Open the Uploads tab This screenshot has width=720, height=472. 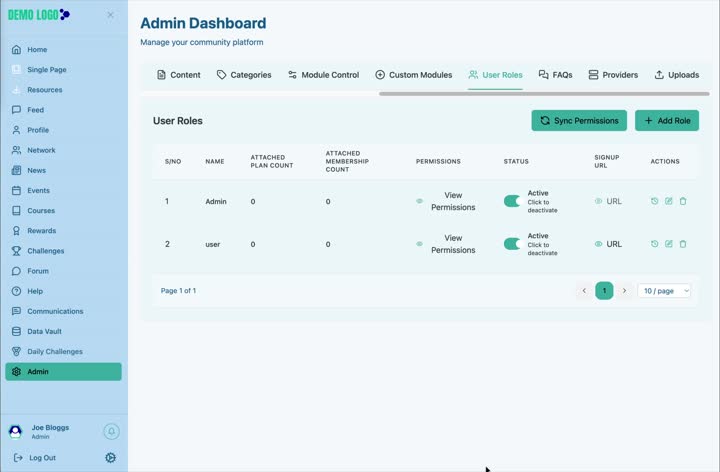click(x=677, y=75)
